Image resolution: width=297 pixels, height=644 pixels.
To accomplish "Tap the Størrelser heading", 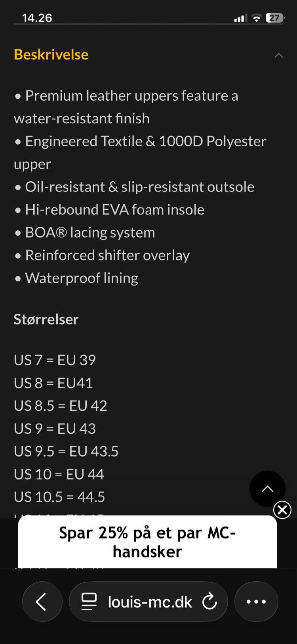I will (x=46, y=319).
